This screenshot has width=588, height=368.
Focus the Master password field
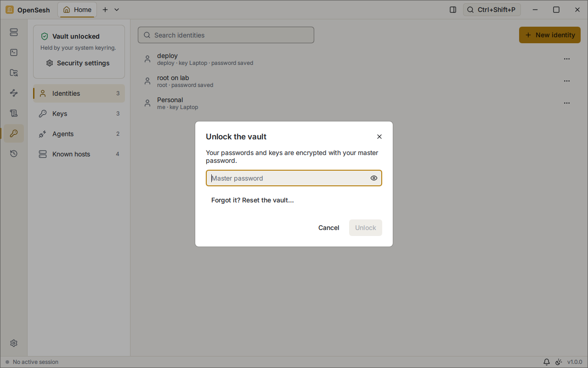[294, 178]
